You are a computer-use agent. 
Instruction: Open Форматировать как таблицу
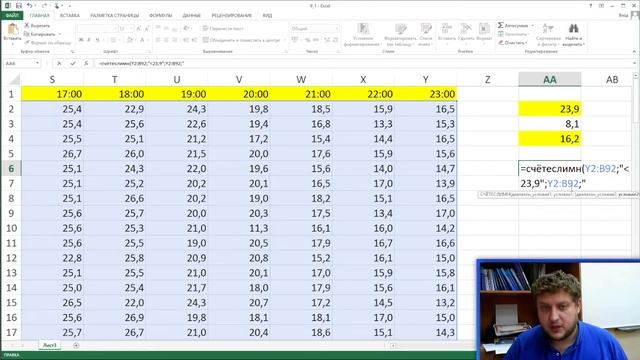pyautogui.click(x=400, y=35)
